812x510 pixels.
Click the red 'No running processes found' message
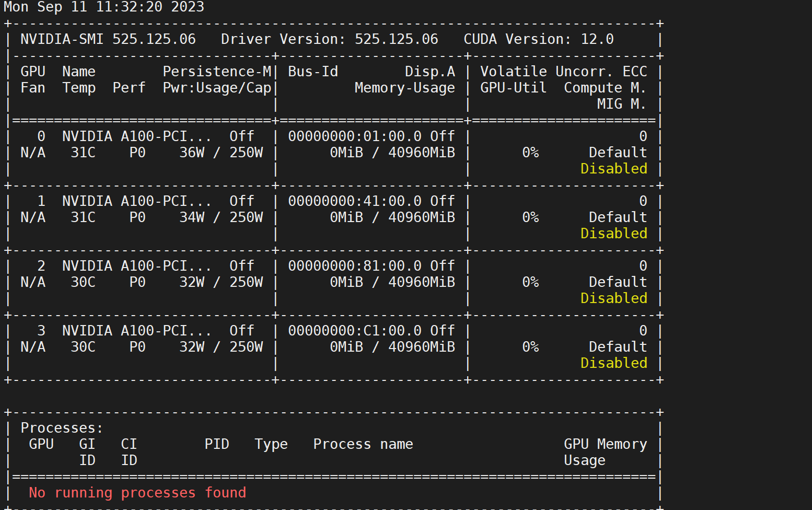(x=137, y=493)
